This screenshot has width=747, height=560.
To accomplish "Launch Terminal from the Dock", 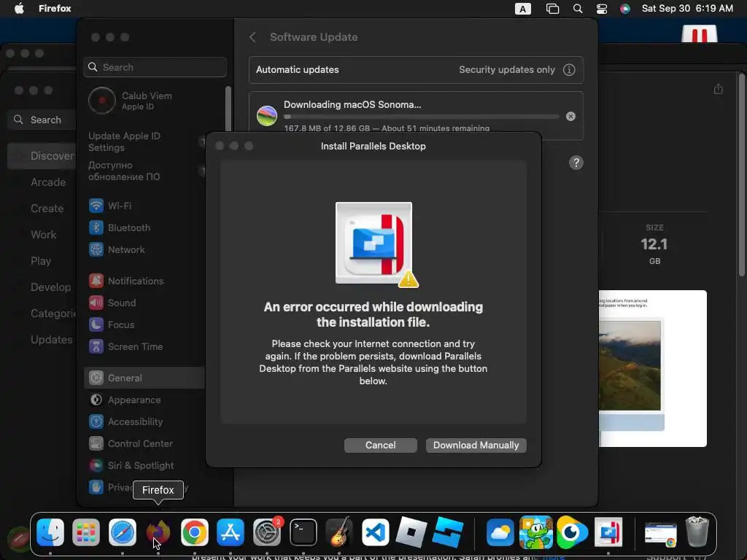I will coord(303,532).
